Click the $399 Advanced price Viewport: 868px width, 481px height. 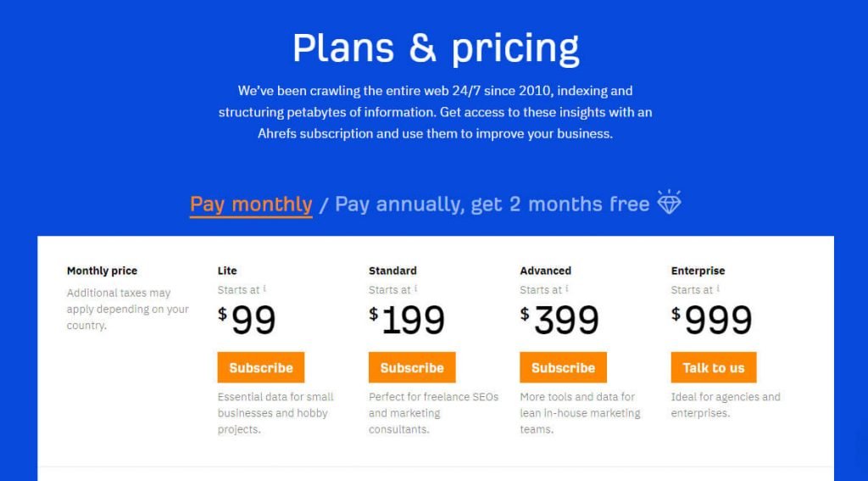point(559,320)
